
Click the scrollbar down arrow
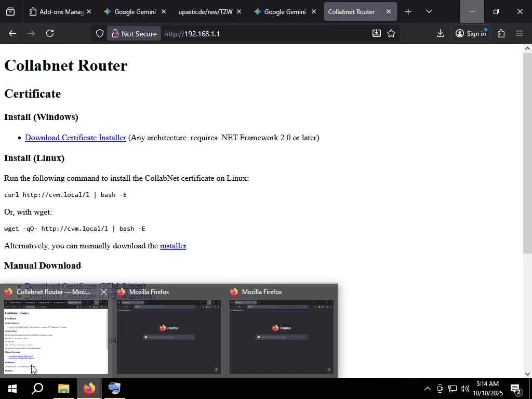pos(527,374)
